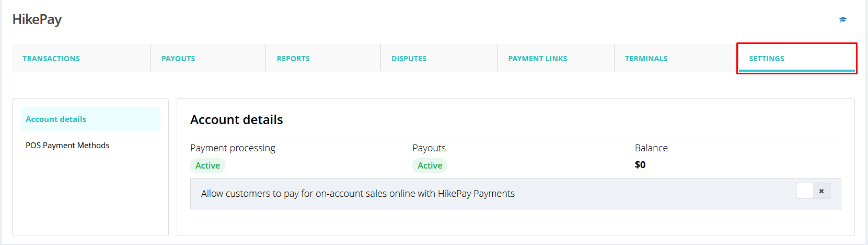Select Account details in the sidebar
This screenshot has height=245, width=868.
pyautogui.click(x=56, y=119)
